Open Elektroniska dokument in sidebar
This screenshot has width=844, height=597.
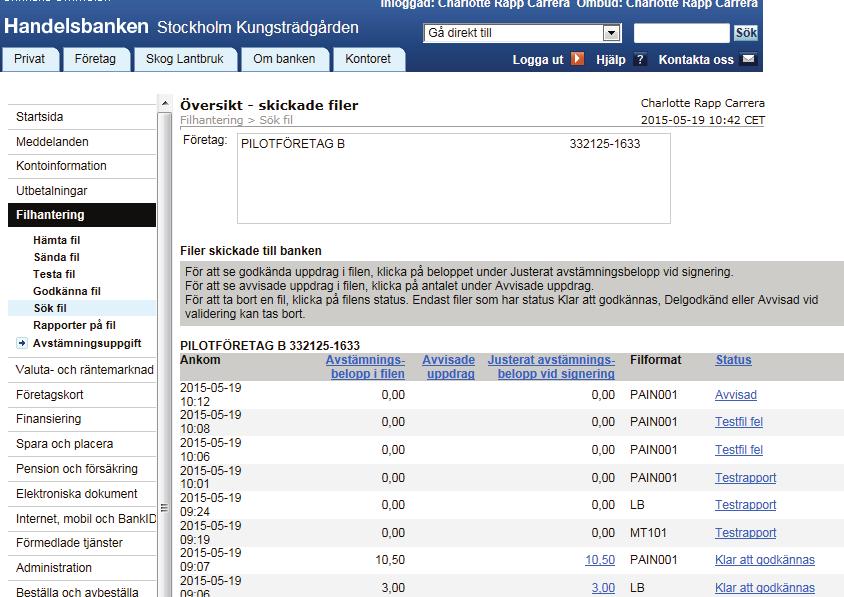(x=82, y=494)
